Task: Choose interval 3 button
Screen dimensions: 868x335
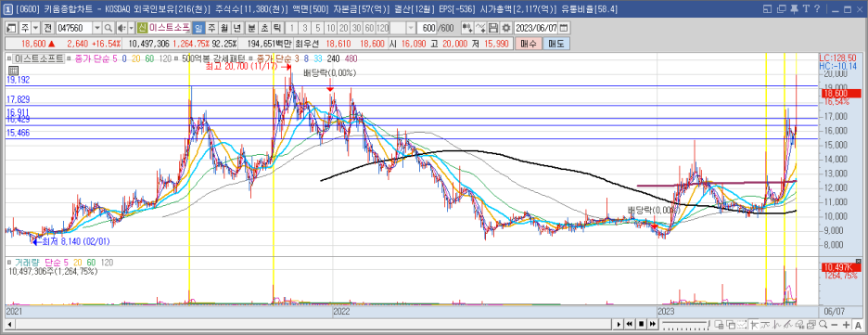Action: coord(305,28)
